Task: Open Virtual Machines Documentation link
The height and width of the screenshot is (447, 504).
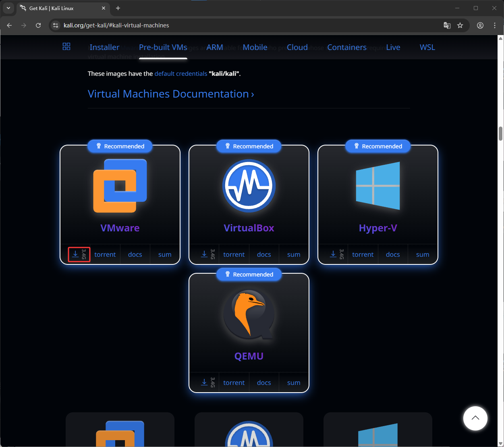Action: tap(171, 94)
